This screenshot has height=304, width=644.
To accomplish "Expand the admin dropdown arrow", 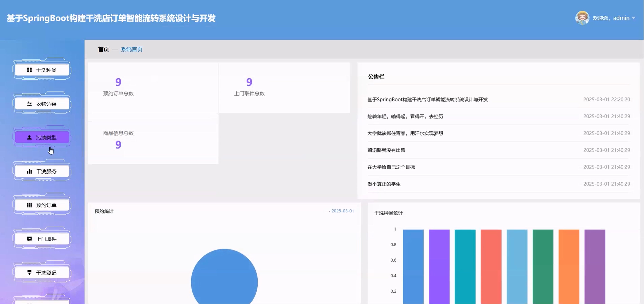I will tap(633, 18).
